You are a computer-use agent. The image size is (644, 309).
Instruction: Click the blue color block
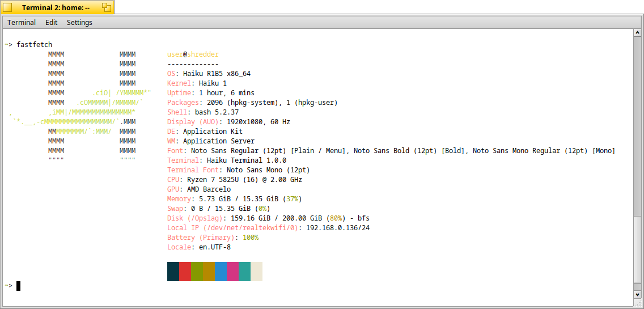[221, 272]
